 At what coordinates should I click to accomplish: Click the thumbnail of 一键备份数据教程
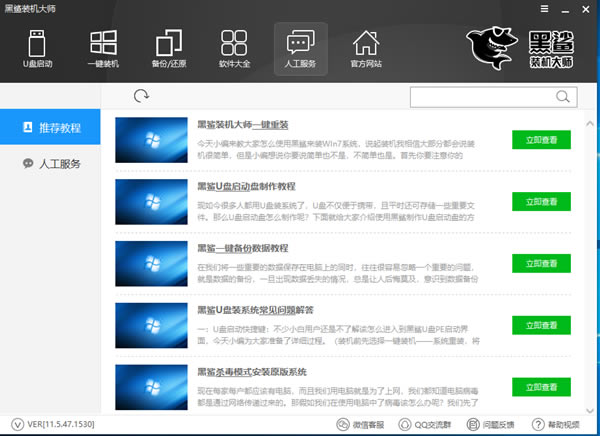(x=152, y=263)
